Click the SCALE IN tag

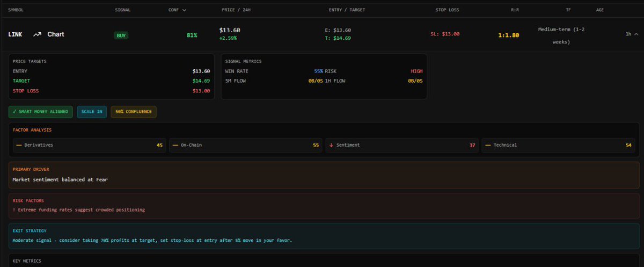(92, 112)
